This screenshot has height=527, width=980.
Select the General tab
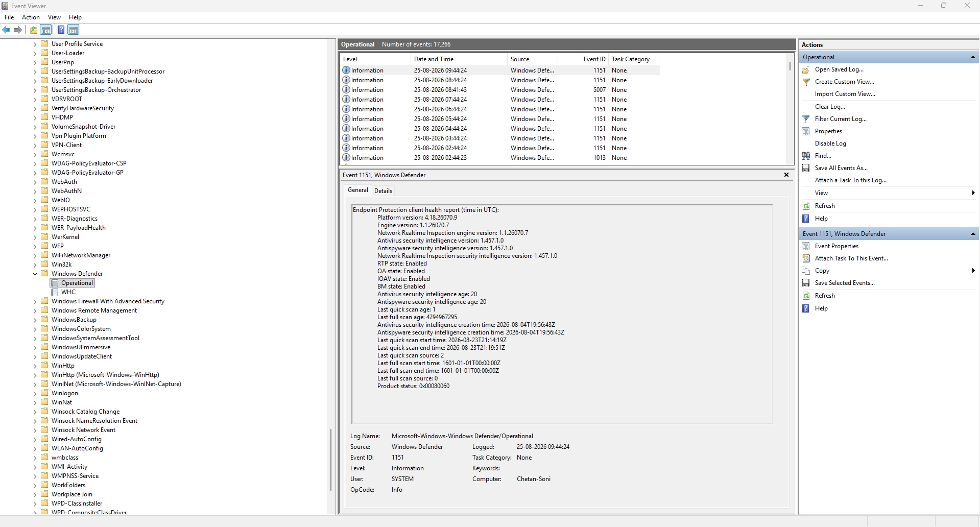[x=358, y=190]
